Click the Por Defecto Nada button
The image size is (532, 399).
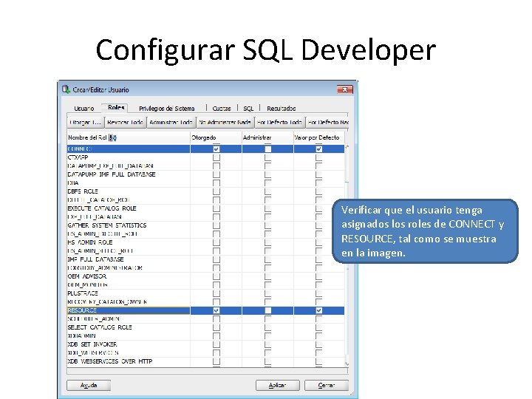click(x=327, y=122)
